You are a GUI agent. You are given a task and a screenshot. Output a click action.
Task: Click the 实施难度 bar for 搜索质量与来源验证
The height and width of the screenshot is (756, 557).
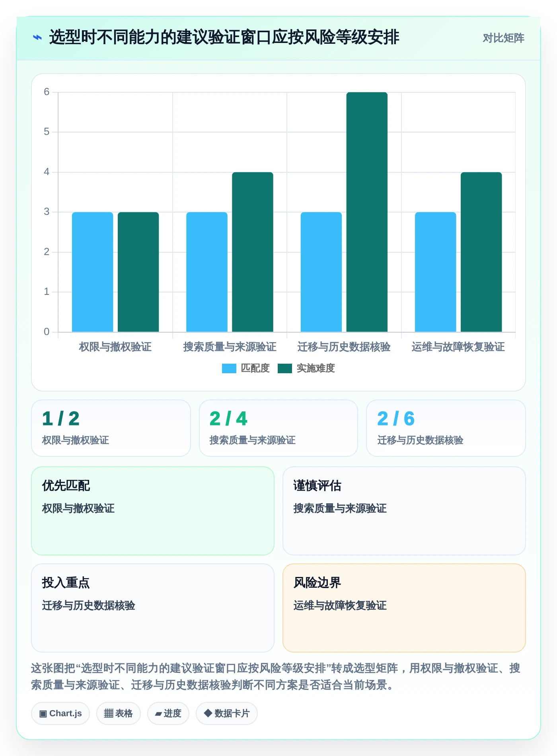tap(253, 252)
